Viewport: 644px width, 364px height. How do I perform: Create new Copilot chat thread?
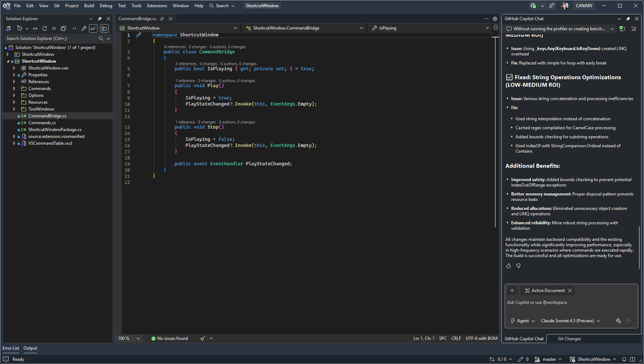coord(622,28)
